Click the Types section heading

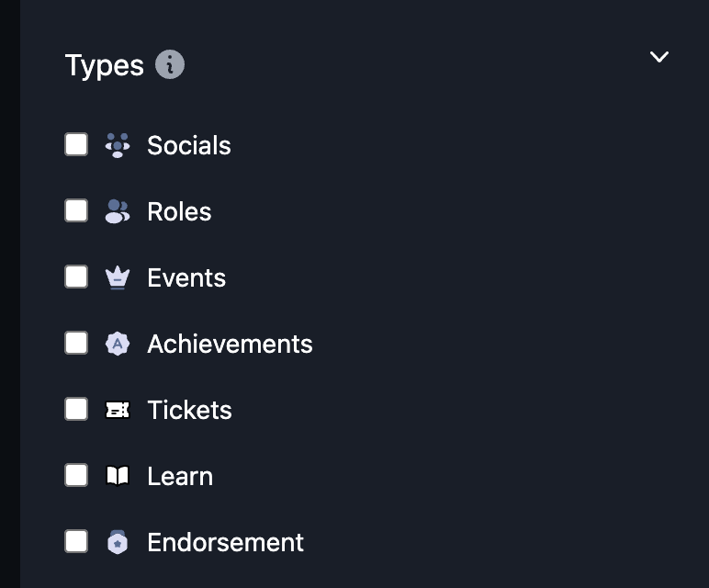tap(105, 66)
